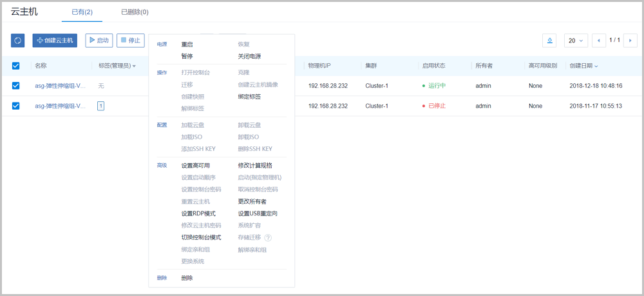Click the tag badge showing 1
The width and height of the screenshot is (644, 296).
(100, 106)
